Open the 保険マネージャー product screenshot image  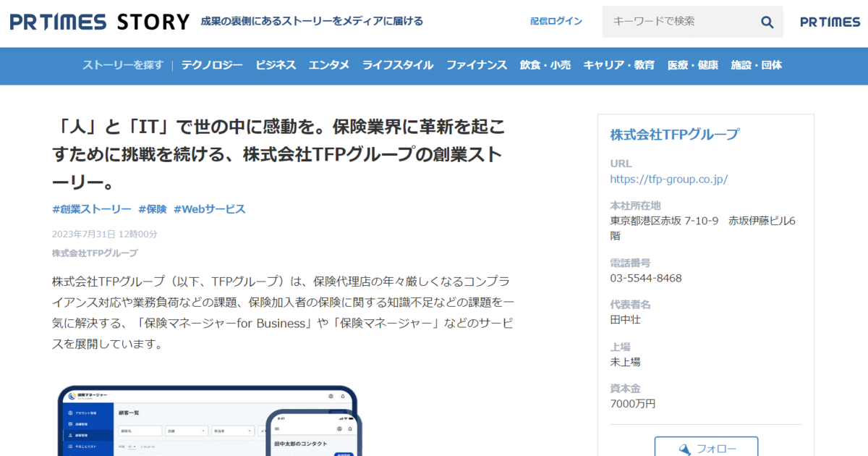208,421
